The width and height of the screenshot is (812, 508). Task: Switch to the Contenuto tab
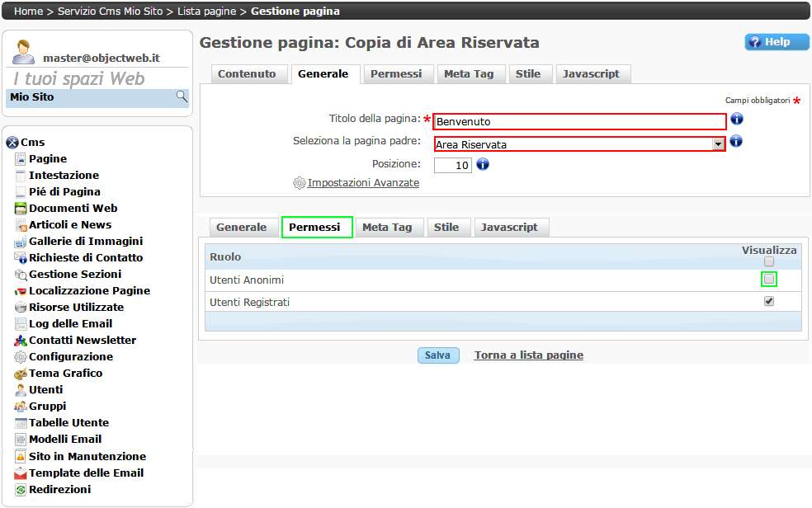point(247,74)
